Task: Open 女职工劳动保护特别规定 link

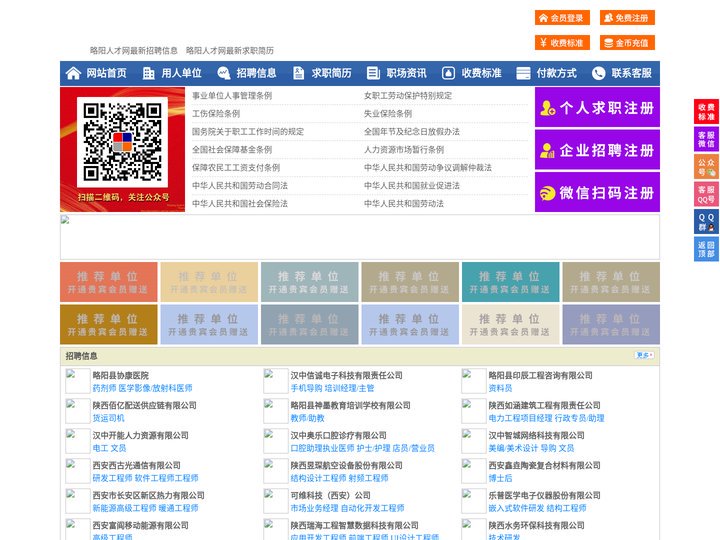Action: pos(408,96)
